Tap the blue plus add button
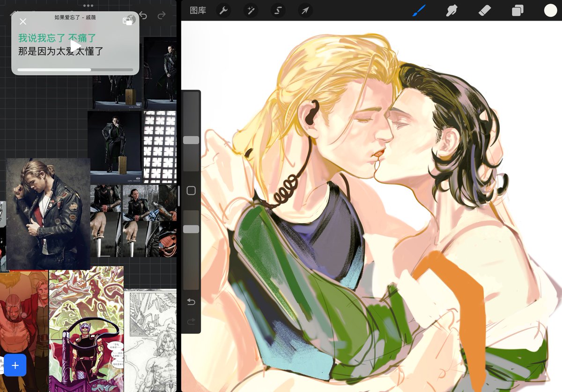This screenshot has height=392, width=562. [15, 365]
